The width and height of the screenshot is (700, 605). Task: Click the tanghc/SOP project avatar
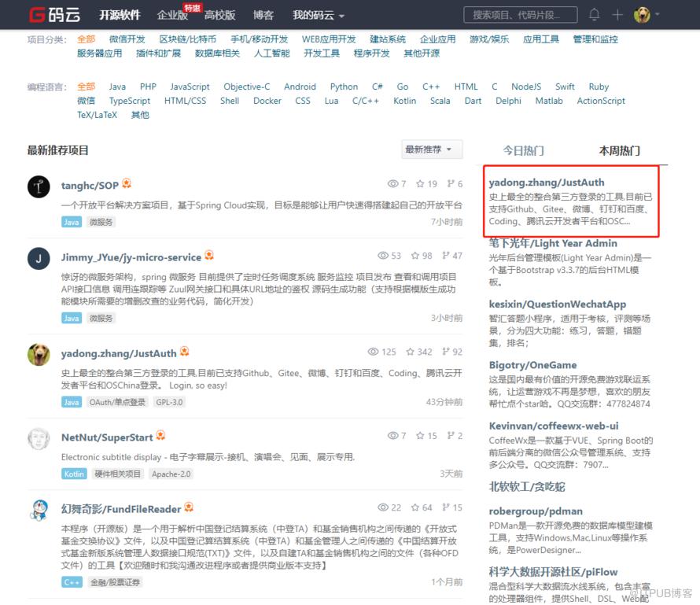click(x=39, y=186)
